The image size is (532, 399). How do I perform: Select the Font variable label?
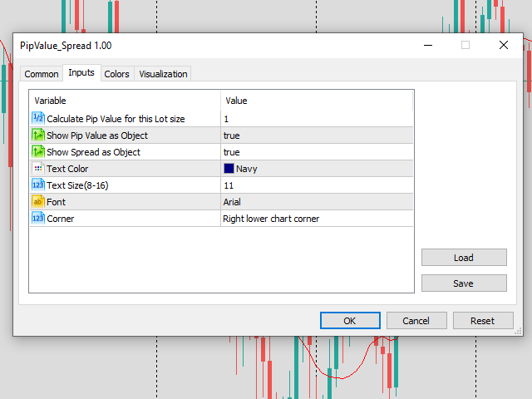tap(56, 202)
